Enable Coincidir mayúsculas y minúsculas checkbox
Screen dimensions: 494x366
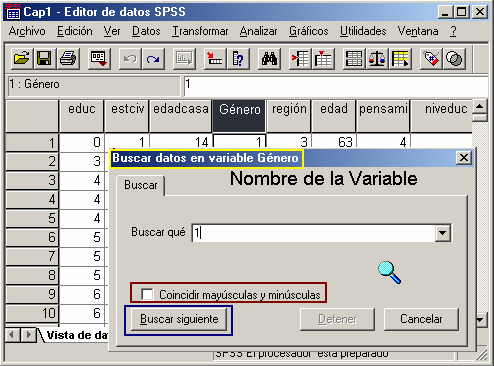pos(147,294)
